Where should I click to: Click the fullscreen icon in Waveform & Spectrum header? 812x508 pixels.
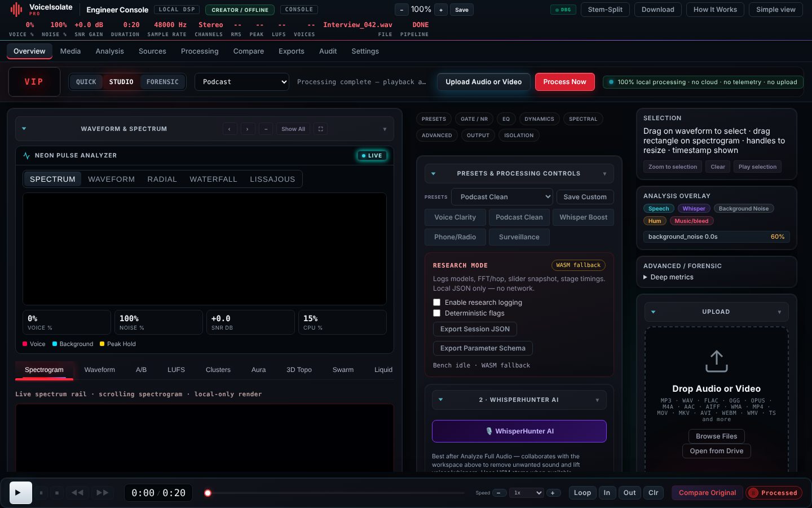(320, 129)
